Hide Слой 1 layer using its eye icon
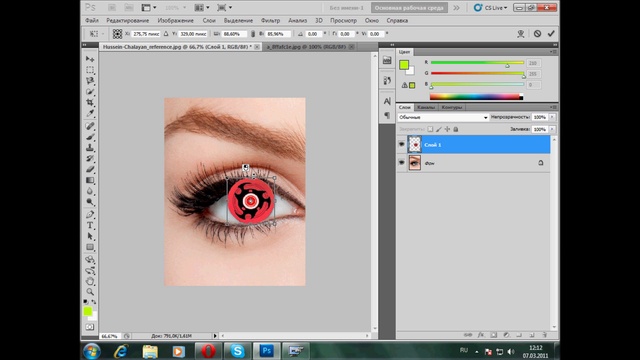This screenshot has height=360, width=640. pyautogui.click(x=402, y=144)
